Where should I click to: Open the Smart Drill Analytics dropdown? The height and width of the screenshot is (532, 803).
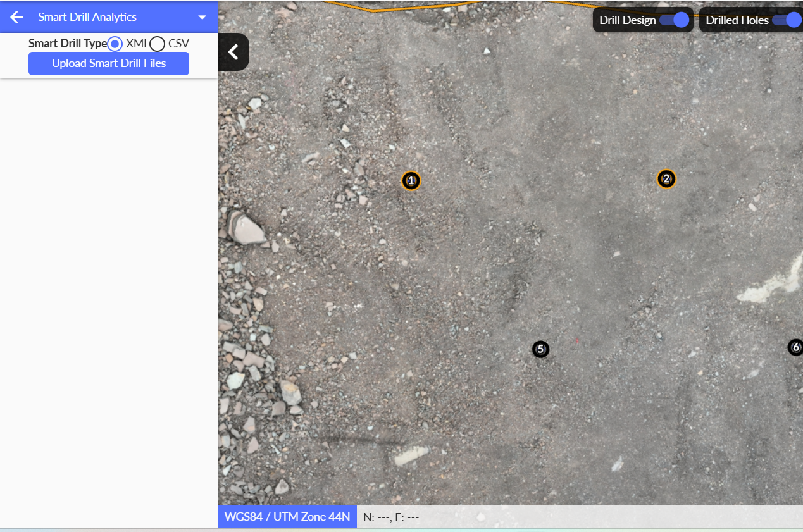tap(202, 17)
